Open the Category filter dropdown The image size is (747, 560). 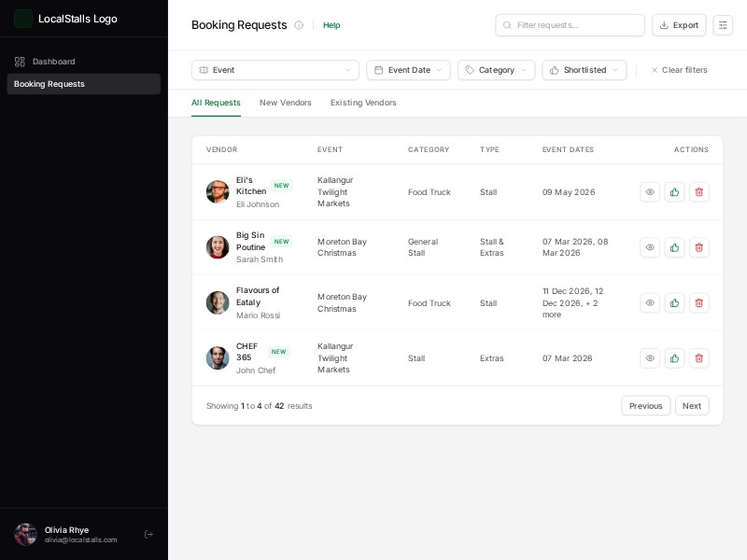[x=496, y=70]
